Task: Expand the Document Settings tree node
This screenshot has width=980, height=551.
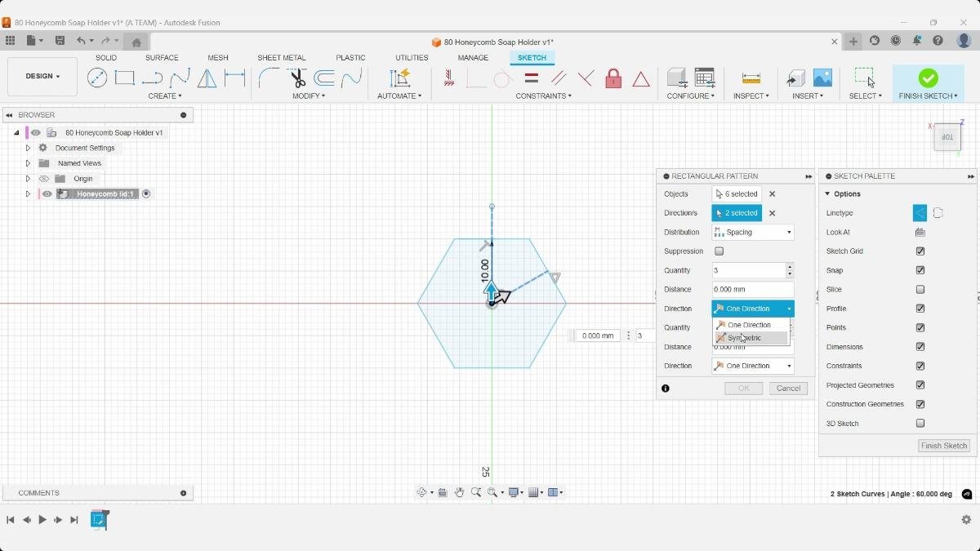Action: [28, 148]
